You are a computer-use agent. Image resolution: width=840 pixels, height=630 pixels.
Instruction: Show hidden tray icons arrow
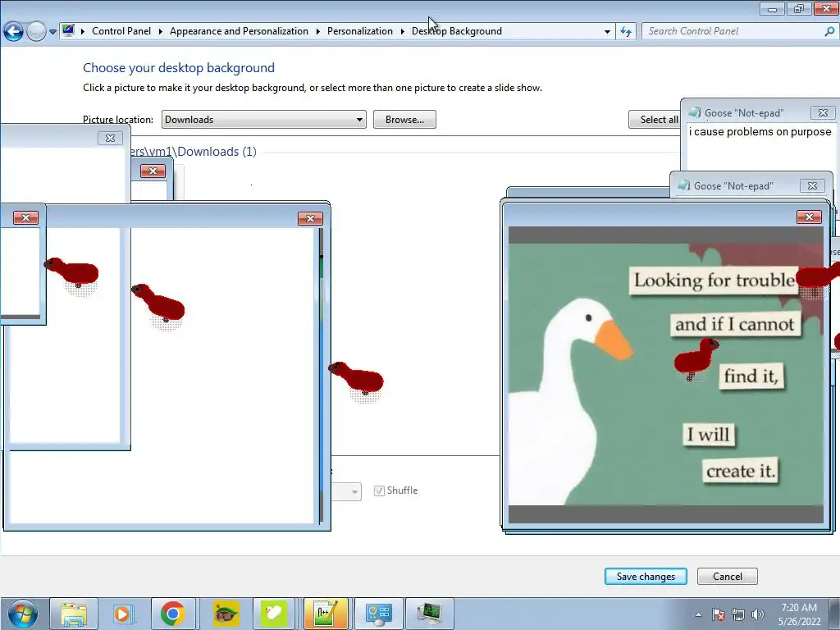coord(698,614)
